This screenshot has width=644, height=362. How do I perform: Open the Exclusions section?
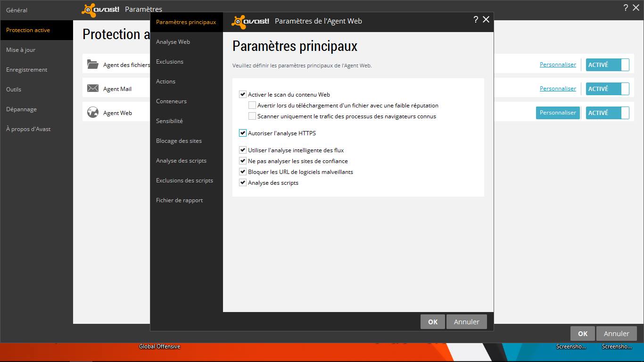point(186,62)
